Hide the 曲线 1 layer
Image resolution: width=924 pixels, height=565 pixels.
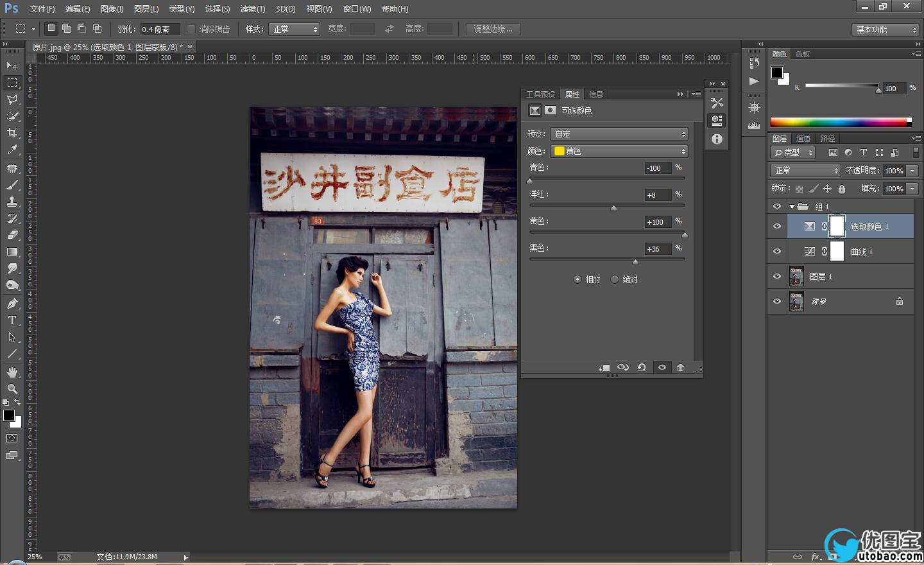pos(777,252)
